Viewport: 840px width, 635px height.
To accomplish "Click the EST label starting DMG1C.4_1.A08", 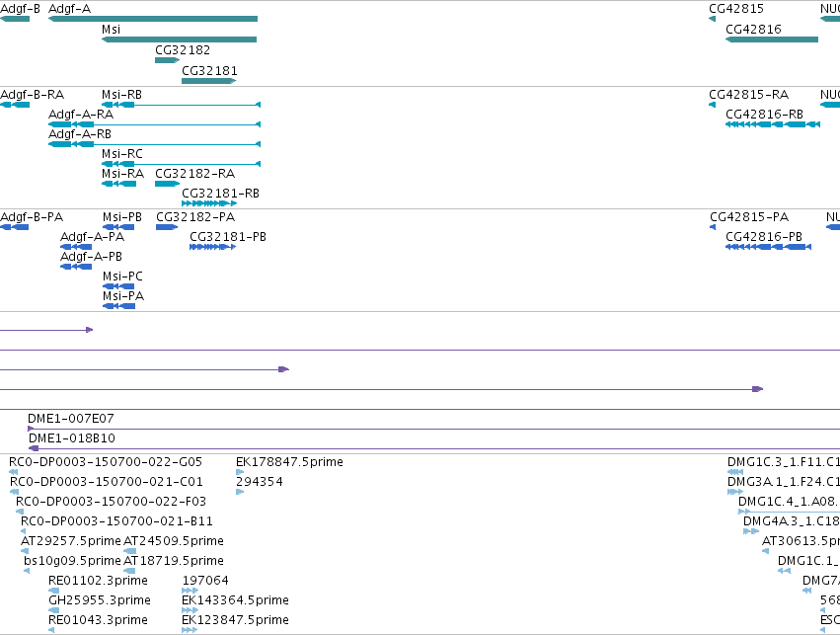I will point(789,502).
